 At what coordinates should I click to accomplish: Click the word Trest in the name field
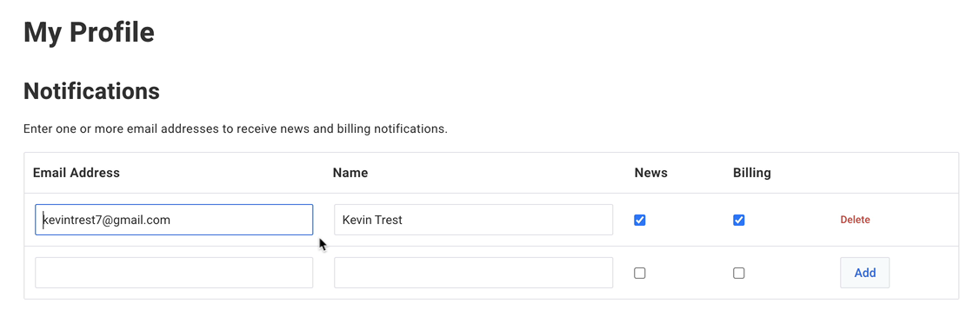(x=388, y=221)
